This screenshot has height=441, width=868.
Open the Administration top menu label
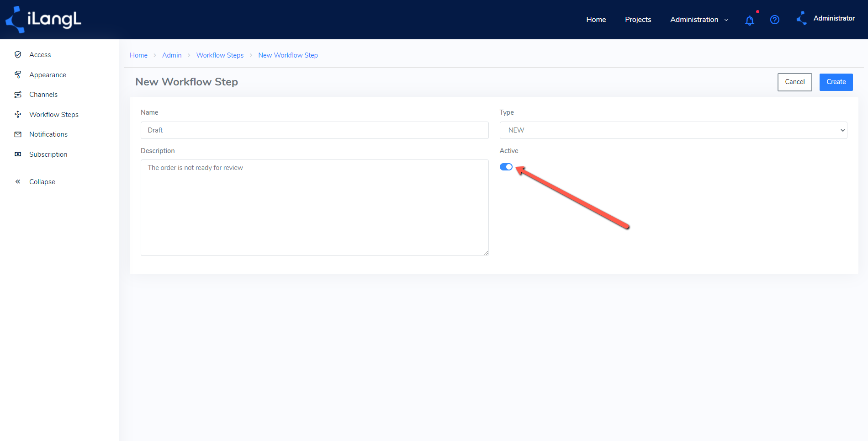click(694, 20)
